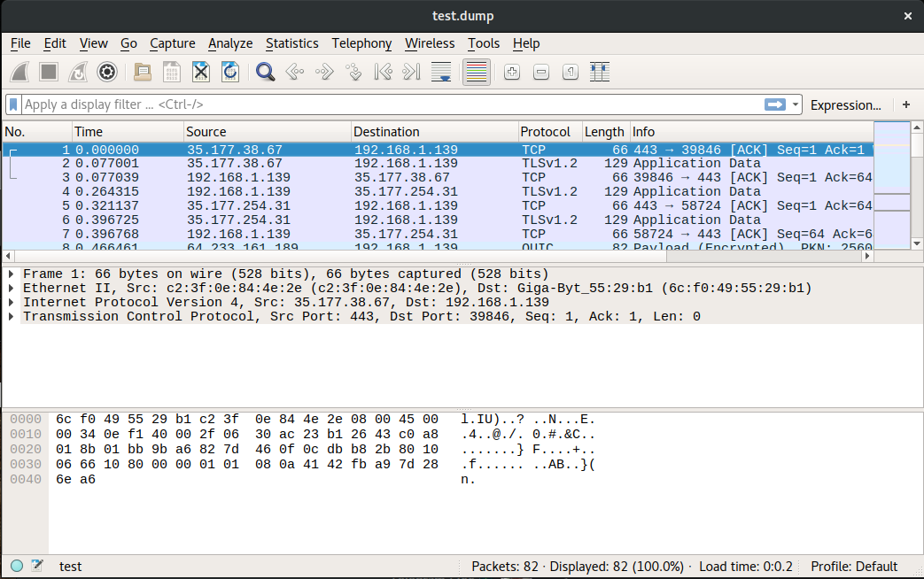
Task: Click the Expression... button
Action: pos(845,104)
